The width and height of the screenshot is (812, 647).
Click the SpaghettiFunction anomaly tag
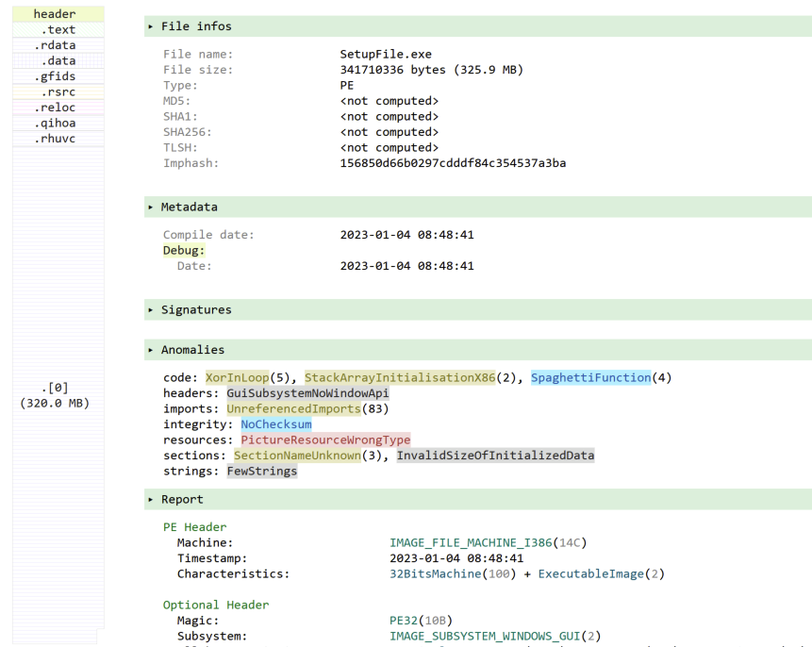[x=591, y=377]
